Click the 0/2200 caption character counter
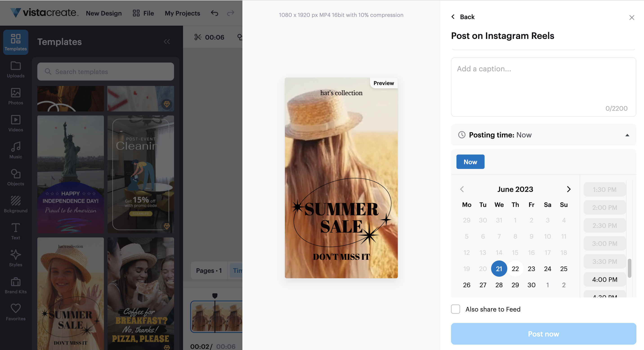 [x=616, y=108]
